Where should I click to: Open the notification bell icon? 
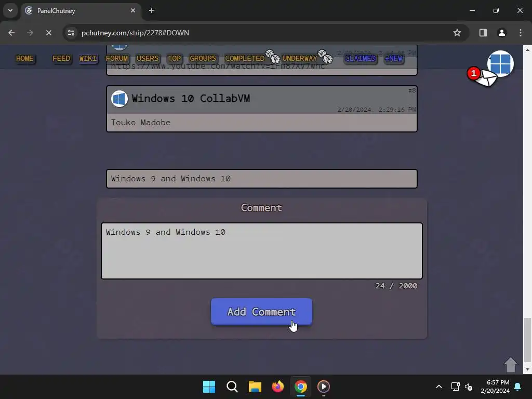(518, 387)
